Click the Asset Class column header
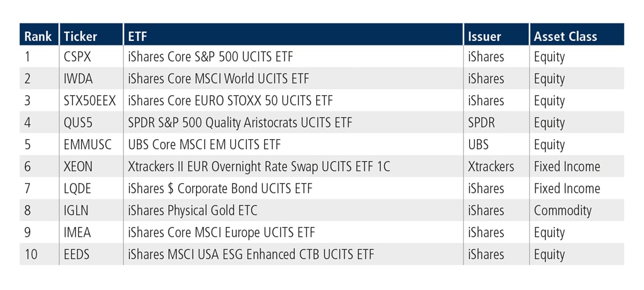The width and height of the screenshot is (644, 290). tap(565, 37)
